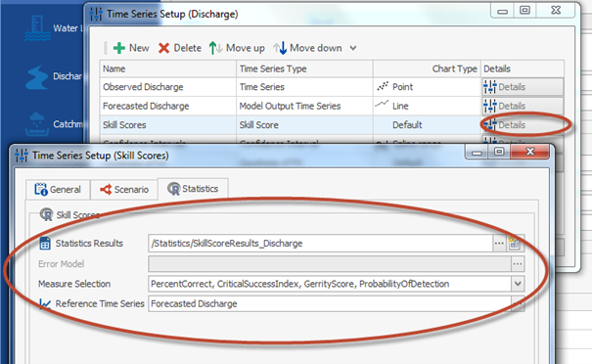Screen dimensions: 592x364
Task: Click the New button with green plus
Action: click(131, 48)
